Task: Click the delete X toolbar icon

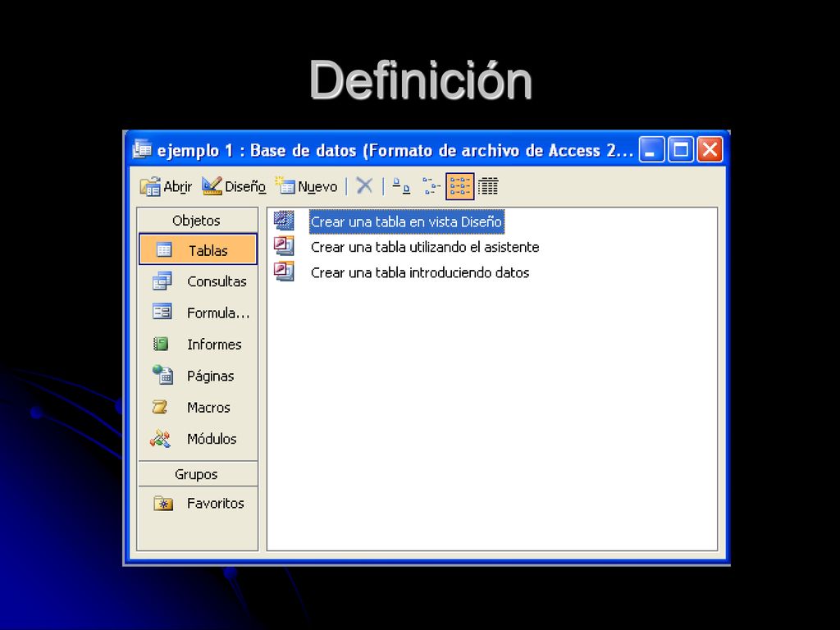Action: 364,186
